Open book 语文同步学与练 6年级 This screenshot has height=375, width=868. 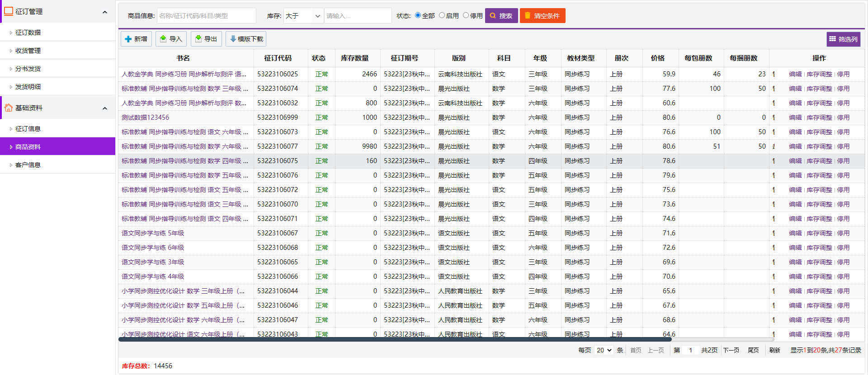click(x=153, y=248)
